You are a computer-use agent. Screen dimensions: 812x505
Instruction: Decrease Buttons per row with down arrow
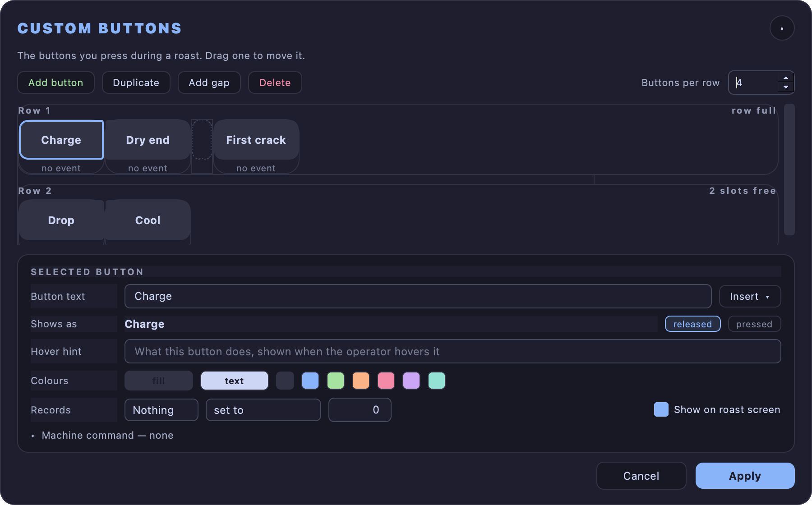(x=786, y=87)
